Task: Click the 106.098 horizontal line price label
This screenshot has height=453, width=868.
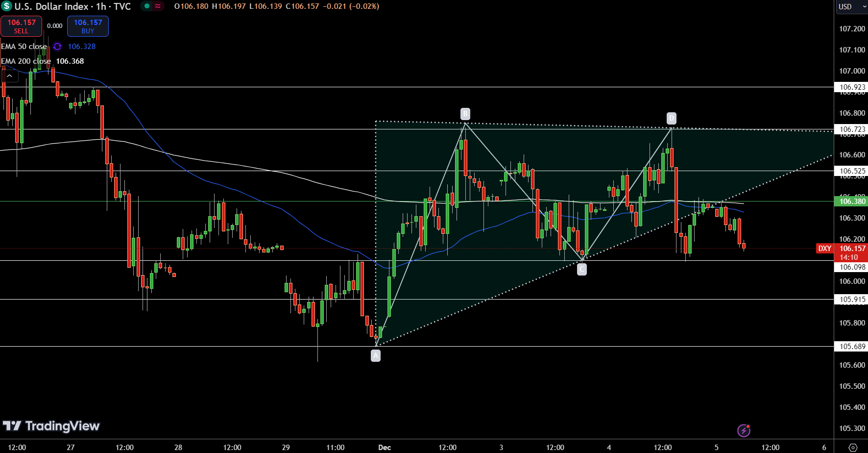Action: [x=851, y=267]
